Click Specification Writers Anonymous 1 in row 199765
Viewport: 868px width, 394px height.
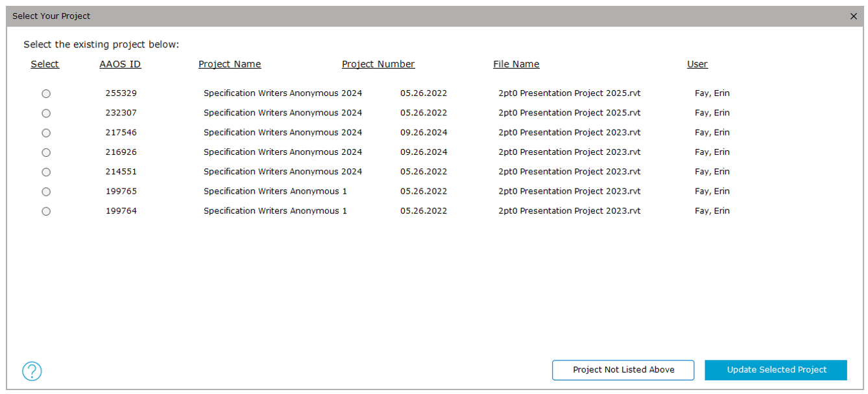(275, 191)
